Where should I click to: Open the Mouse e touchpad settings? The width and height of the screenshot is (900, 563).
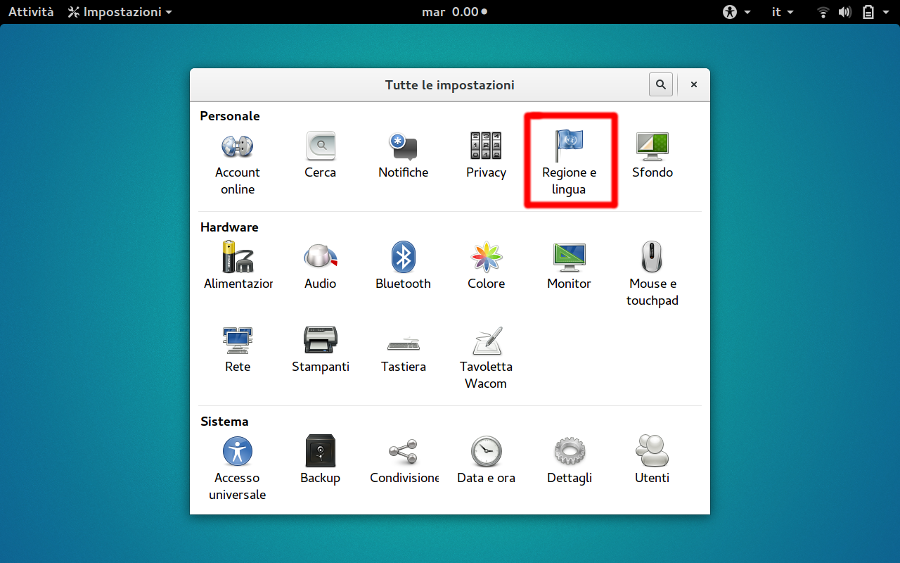[x=652, y=272]
